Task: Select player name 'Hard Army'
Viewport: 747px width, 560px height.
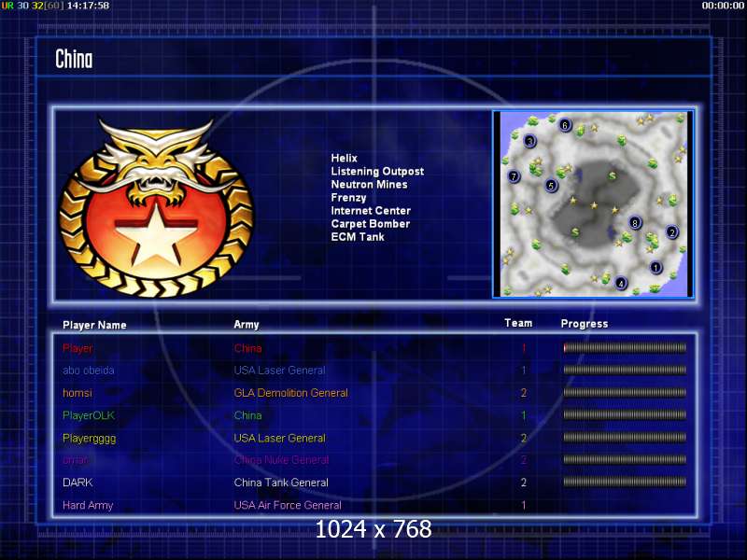Action: pyautogui.click(x=88, y=505)
